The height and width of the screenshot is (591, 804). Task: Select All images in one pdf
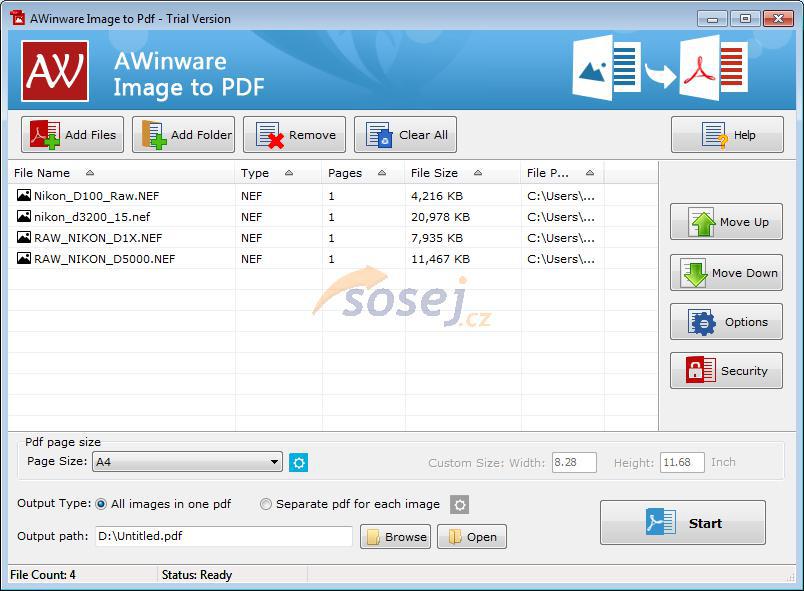pyautogui.click(x=101, y=504)
